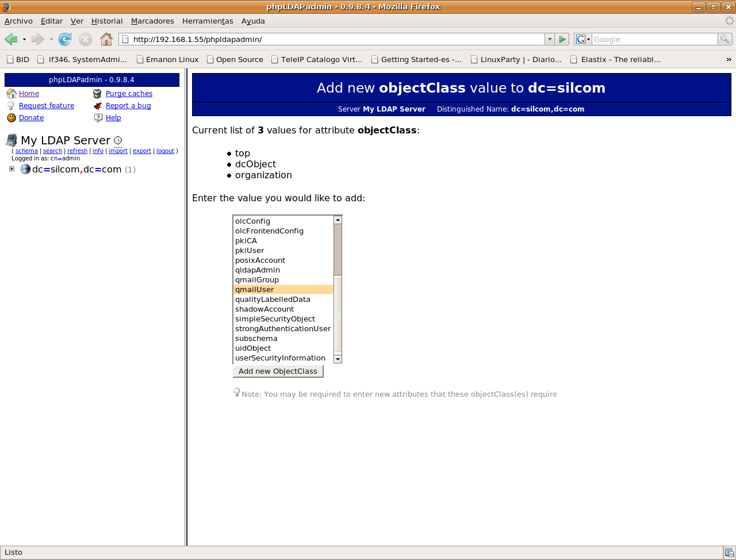Expand the dc=silcom,dc=com tree node
The image size is (736, 560).
[11, 169]
